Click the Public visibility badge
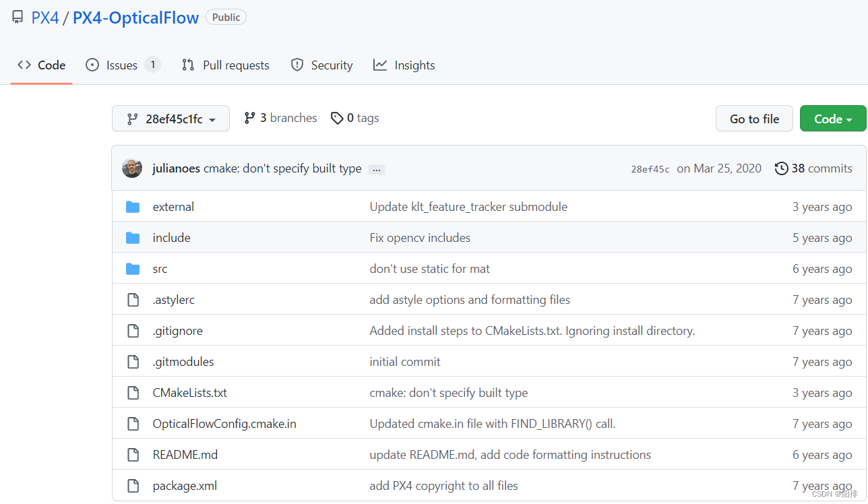Image resolution: width=868 pixels, height=504 pixels. click(226, 18)
